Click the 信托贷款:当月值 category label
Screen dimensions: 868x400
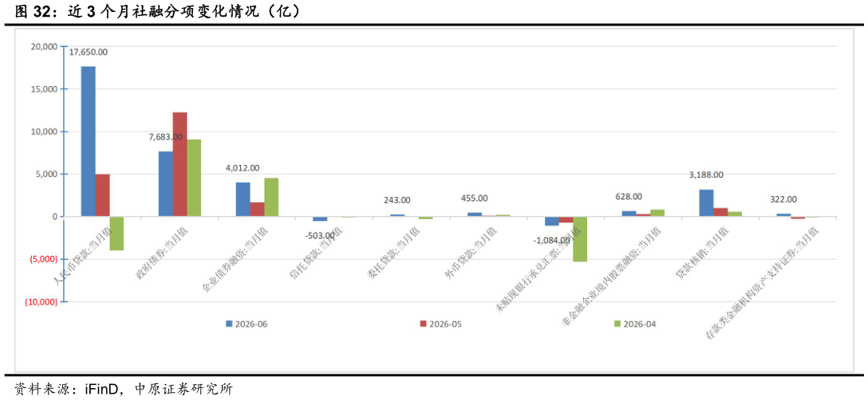tap(317, 253)
